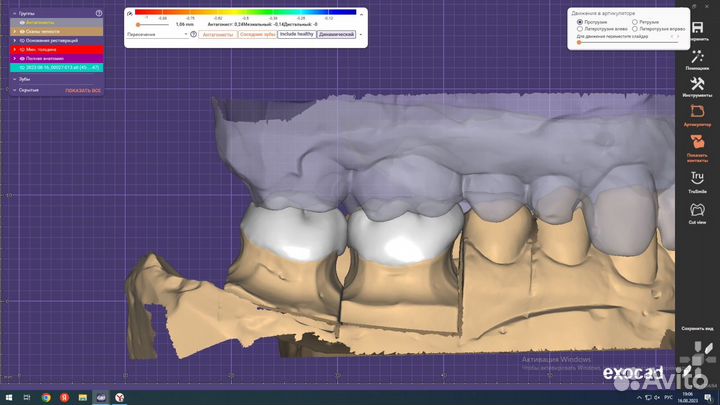Image resolution: width=720 pixels, height=405 pixels.
Task: Click the help icon in Groups panel
Action: click(x=98, y=13)
